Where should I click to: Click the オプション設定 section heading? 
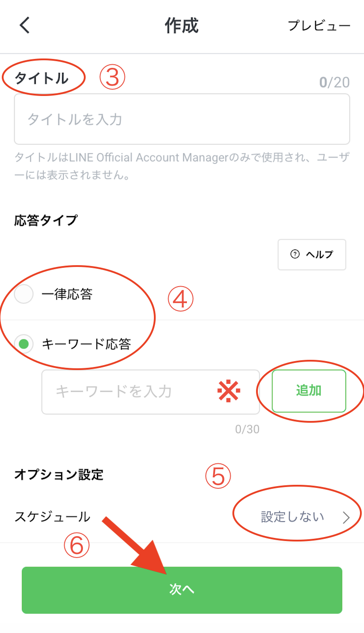[59, 475]
